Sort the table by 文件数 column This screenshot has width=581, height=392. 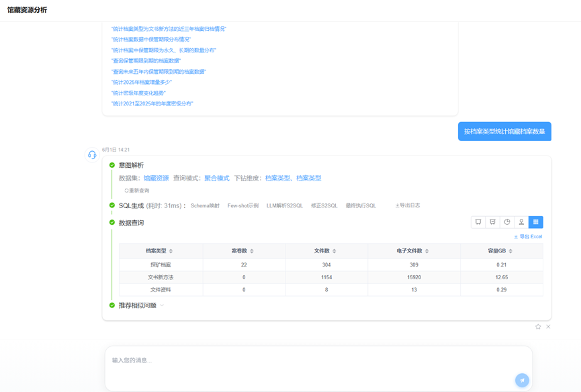point(334,251)
